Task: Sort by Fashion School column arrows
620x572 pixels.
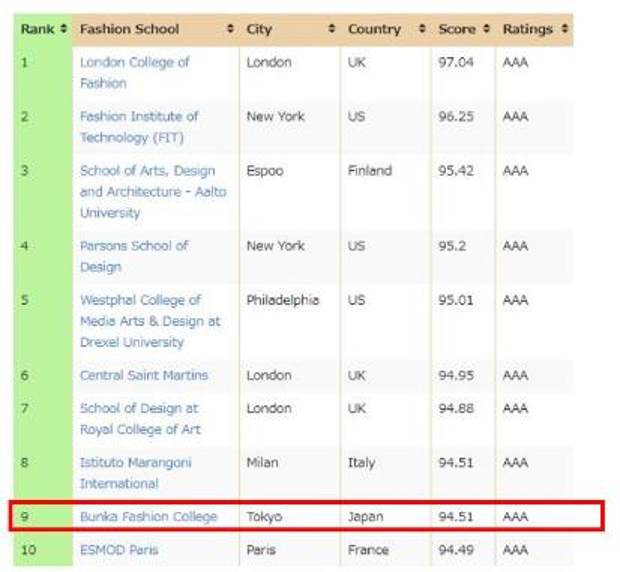Action: click(230, 29)
